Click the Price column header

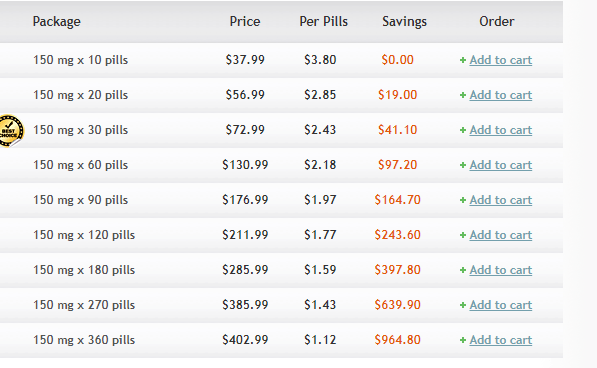click(245, 21)
